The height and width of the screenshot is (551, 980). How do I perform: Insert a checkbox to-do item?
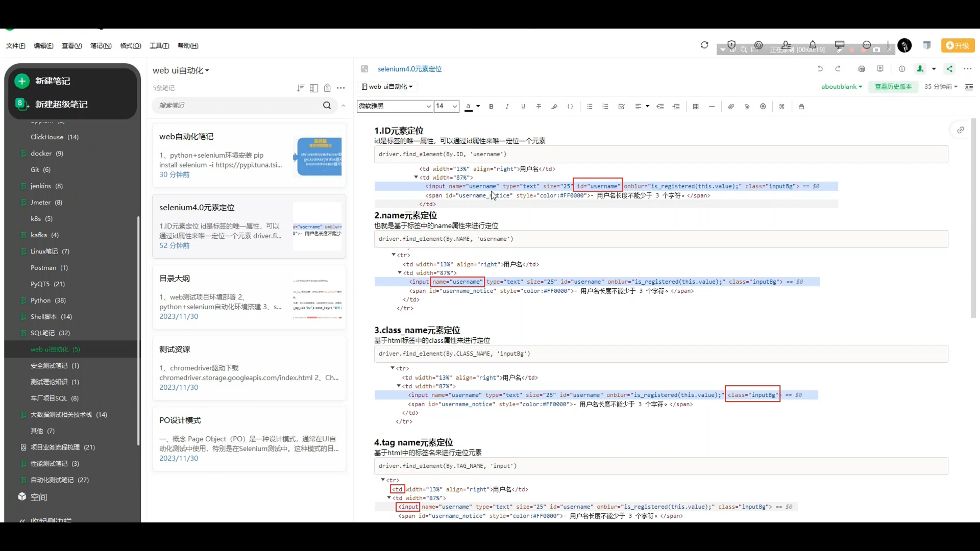[621, 107]
